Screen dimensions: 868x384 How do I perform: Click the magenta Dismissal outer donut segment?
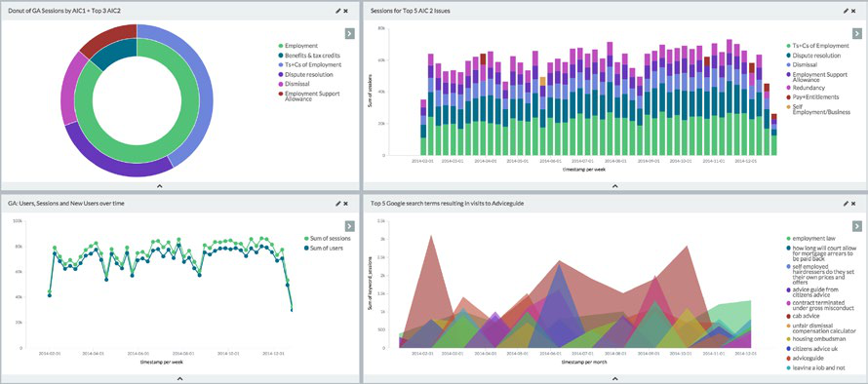click(x=70, y=89)
